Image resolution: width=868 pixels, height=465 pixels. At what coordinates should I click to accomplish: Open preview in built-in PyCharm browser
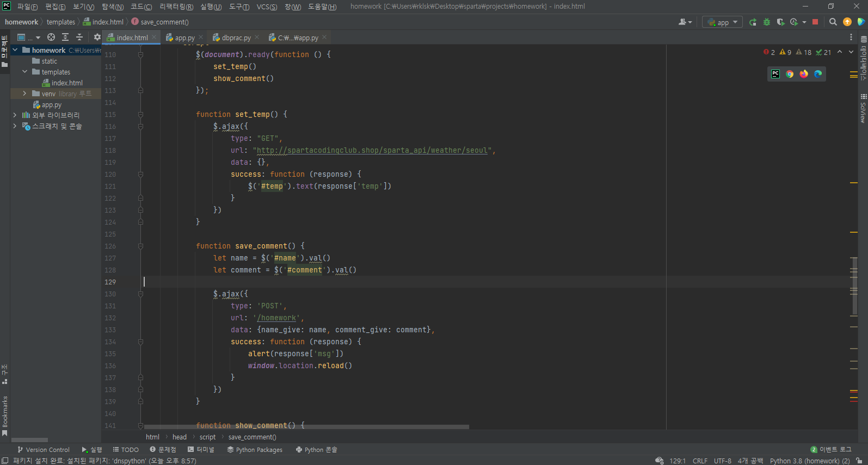[x=775, y=74]
